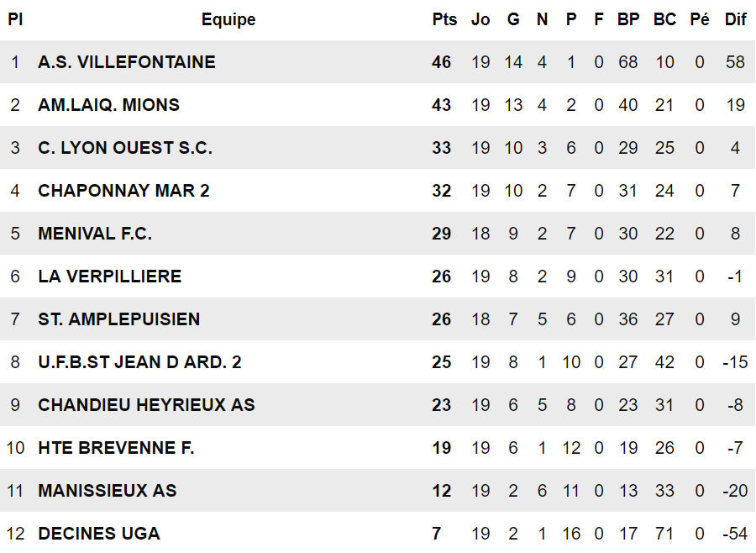This screenshot has width=756, height=553.
Task: Click the BP column header
Action: click(628, 19)
